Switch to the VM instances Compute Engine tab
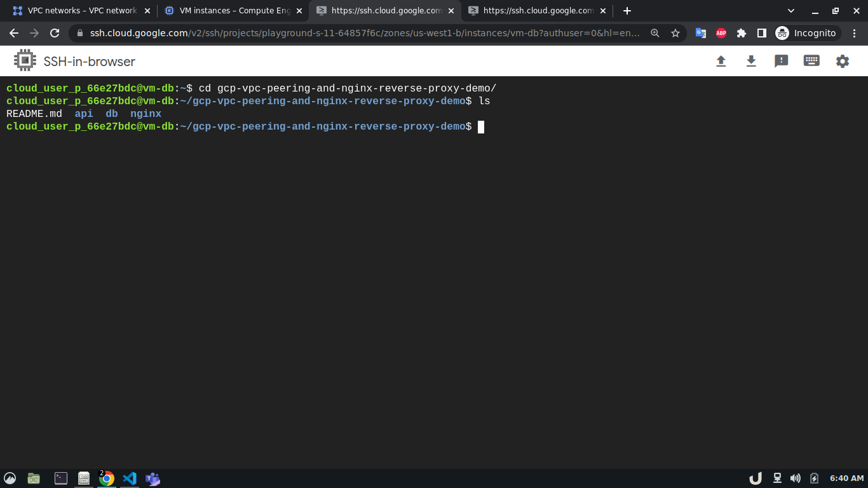This screenshot has width=868, height=488. 233,11
